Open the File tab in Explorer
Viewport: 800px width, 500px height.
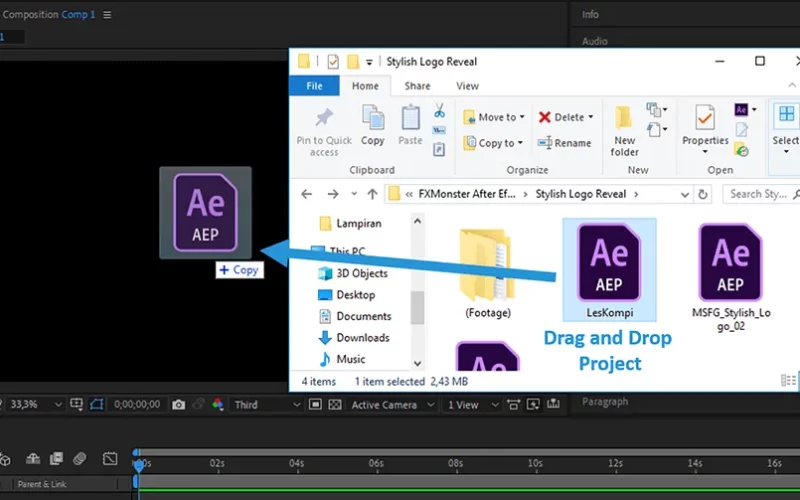click(314, 86)
